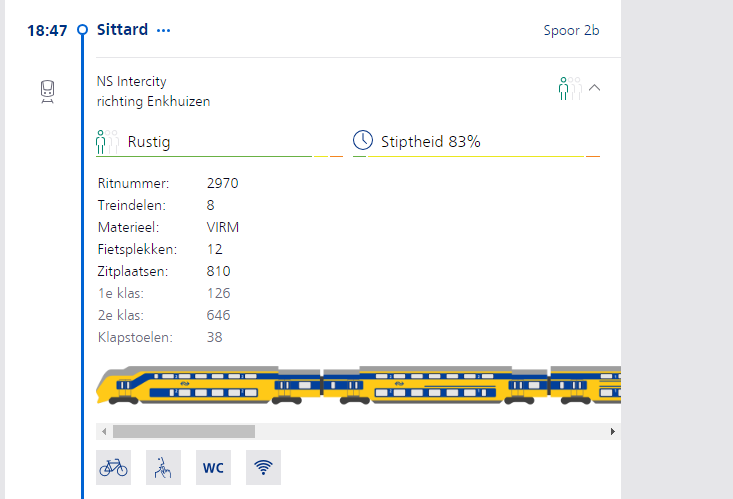Collapse the NS Intercity trip details
Viewport: 733px width, 499px height.
click(595, 88)
